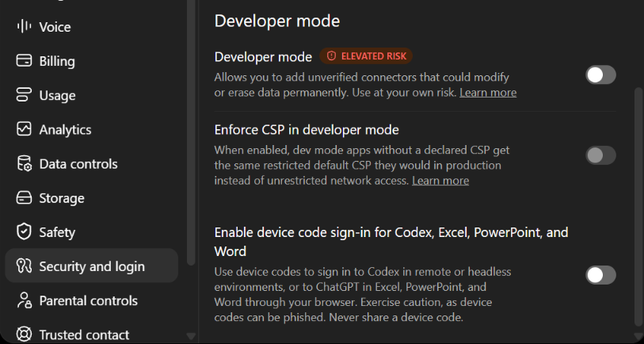Click sidebar scroll-down arrow
This screenshot has width=644, height=344.
coord(191,336)
